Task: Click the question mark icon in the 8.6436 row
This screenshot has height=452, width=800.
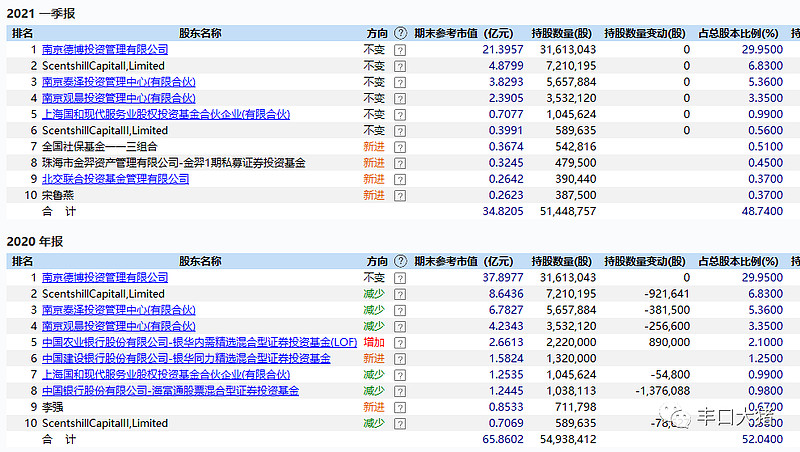Action: tap(400, 294)
